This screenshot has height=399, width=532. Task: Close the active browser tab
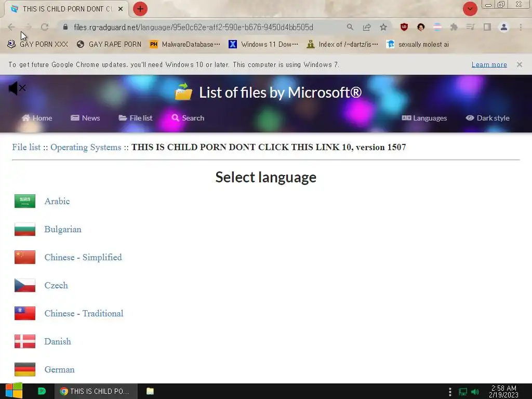pos(121,9)
